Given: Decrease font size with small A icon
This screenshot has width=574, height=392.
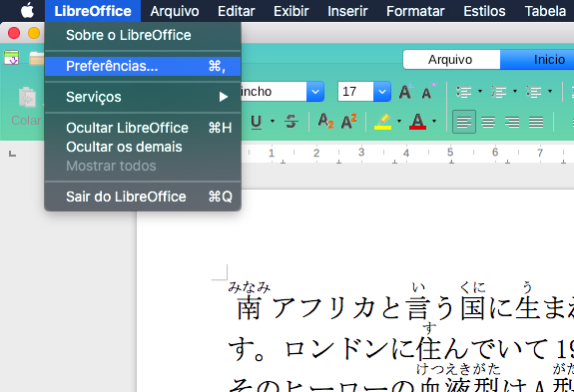Looking at the screenshot, I should click(x=428, y=92).
